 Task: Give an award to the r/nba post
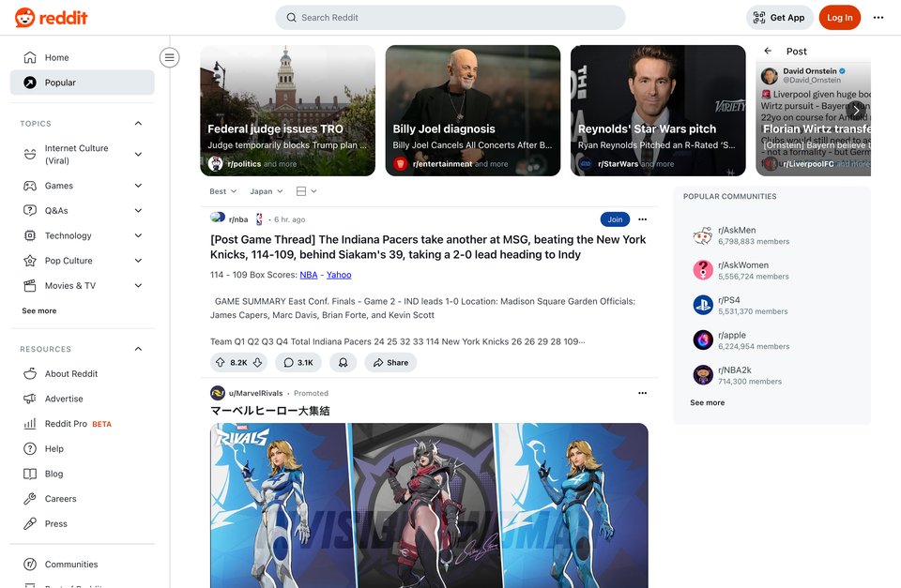(344, 362)
